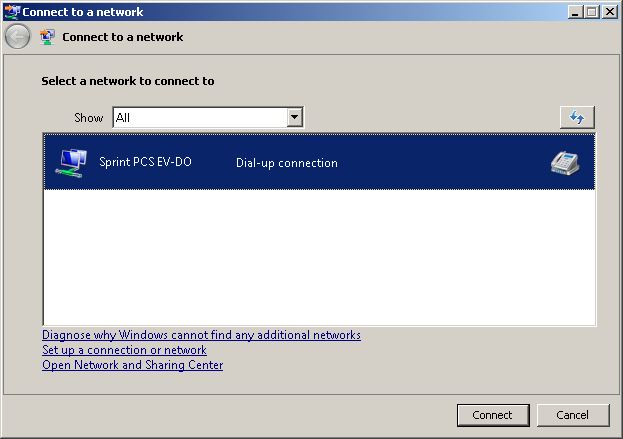Select the Sprint PCS EV-DO network name
Screen dimensions: 623x439
point(145,162)
